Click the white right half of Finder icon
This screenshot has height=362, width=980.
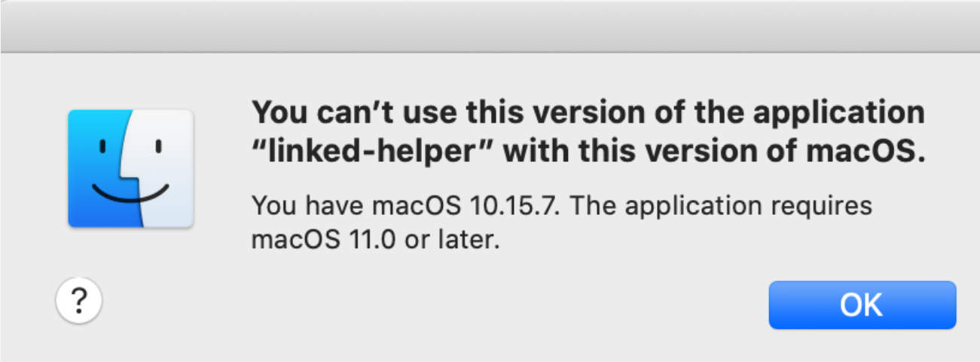tap(163, 167)
